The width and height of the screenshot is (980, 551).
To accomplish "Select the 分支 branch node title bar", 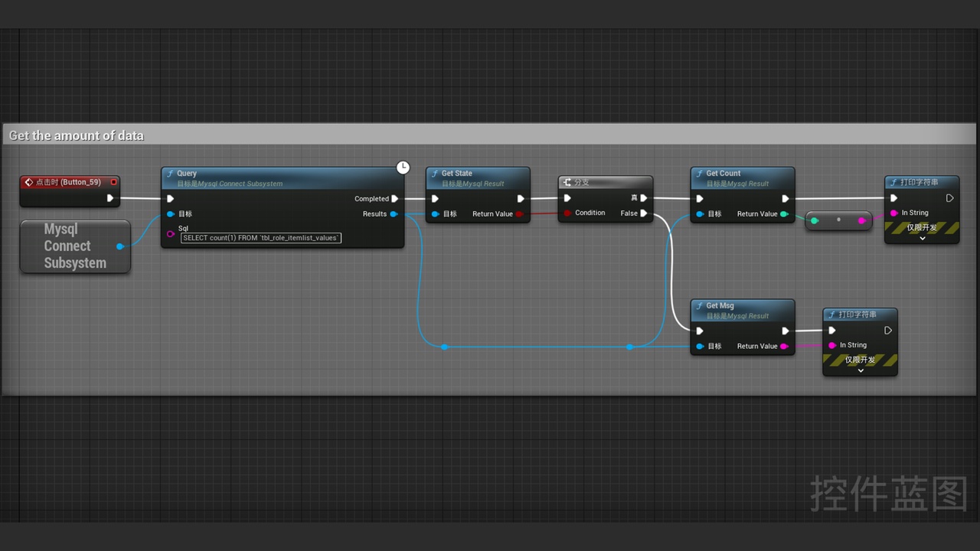I will pos(606,182).
